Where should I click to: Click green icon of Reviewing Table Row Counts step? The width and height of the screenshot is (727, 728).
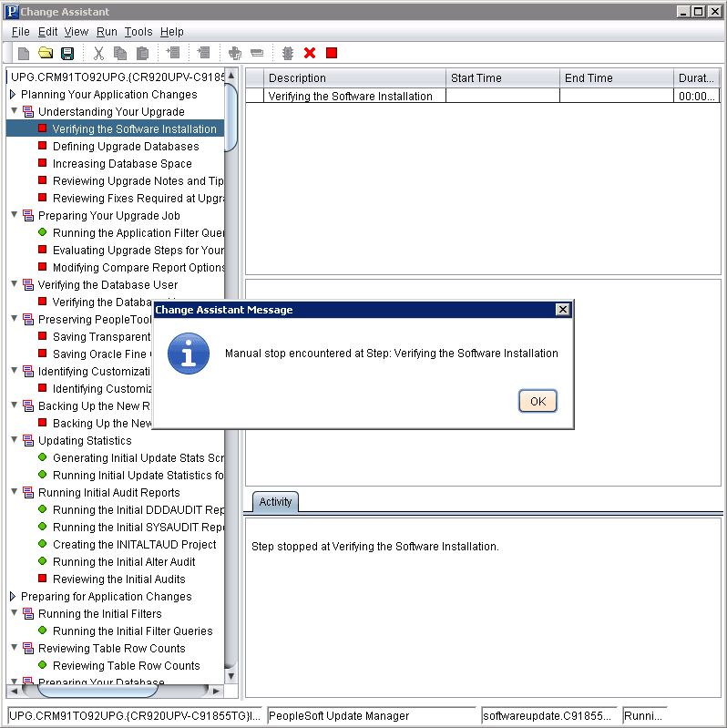click(x=42, y=665)
